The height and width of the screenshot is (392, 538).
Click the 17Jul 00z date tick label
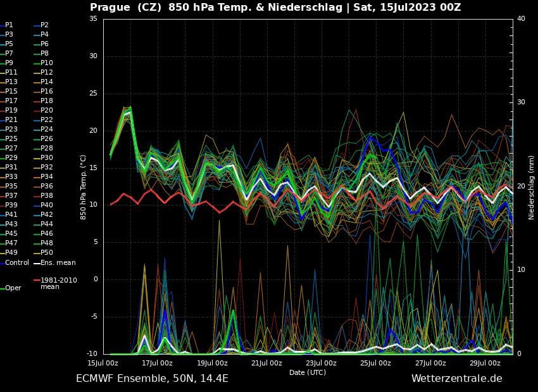tap(158, 363)
